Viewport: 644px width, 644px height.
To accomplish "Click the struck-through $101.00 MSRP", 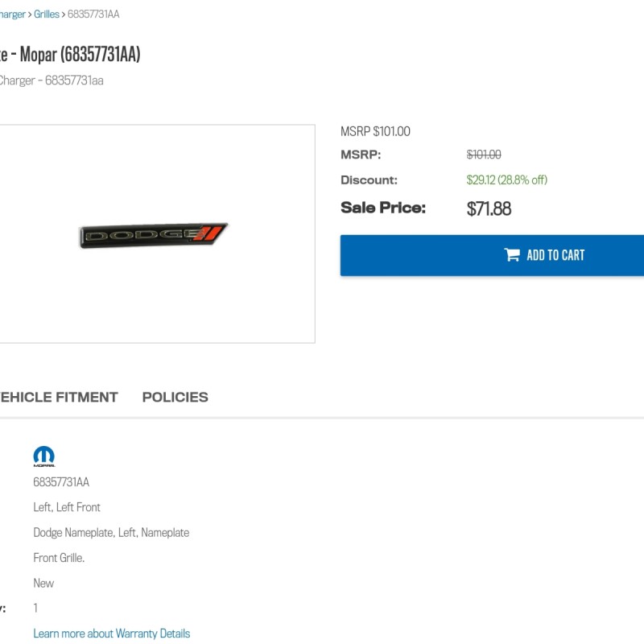I will (484, 155).
